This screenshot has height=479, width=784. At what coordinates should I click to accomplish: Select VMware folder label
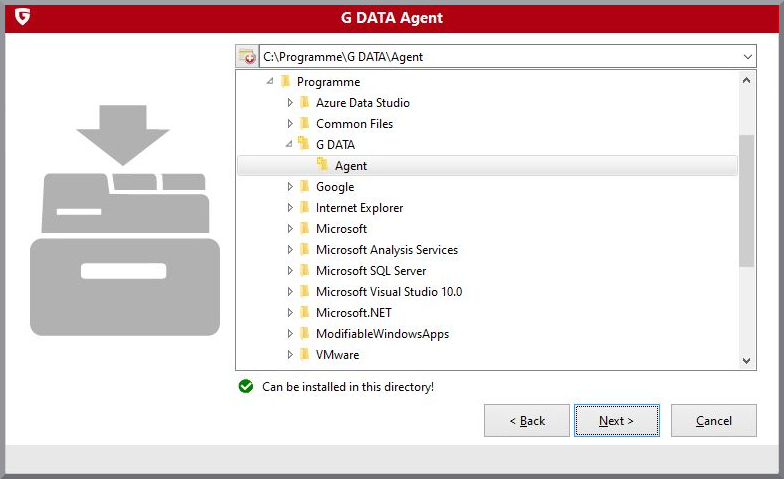(x=337, y=354)
